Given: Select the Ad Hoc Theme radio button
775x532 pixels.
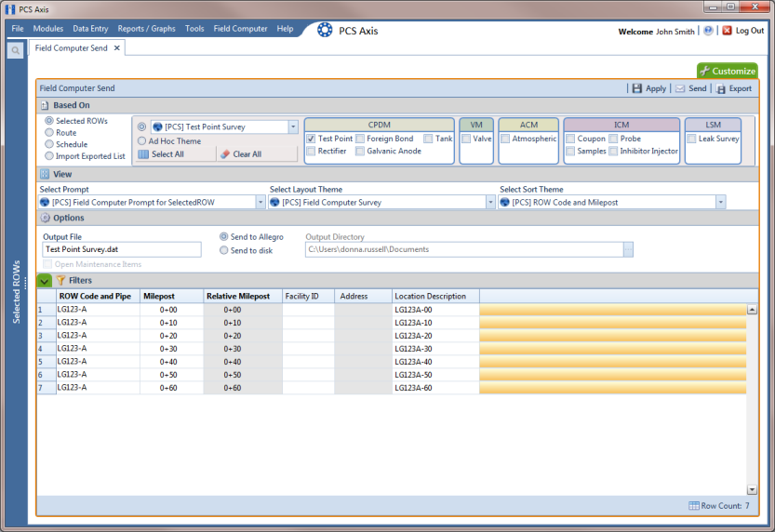Looking at the screenshot, I should click(141, 140).
